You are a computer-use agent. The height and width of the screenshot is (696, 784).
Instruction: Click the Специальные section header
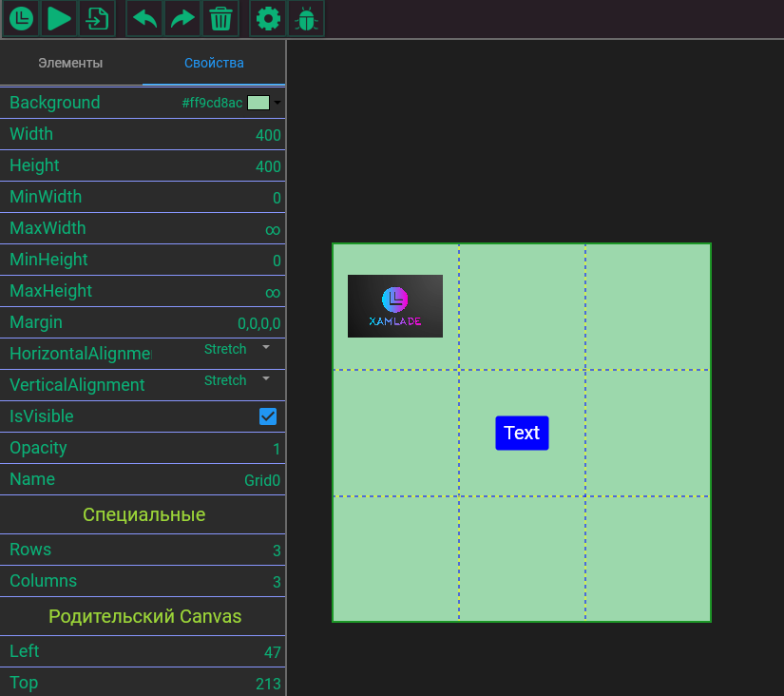pyautogui.click(x=144, y=515)
